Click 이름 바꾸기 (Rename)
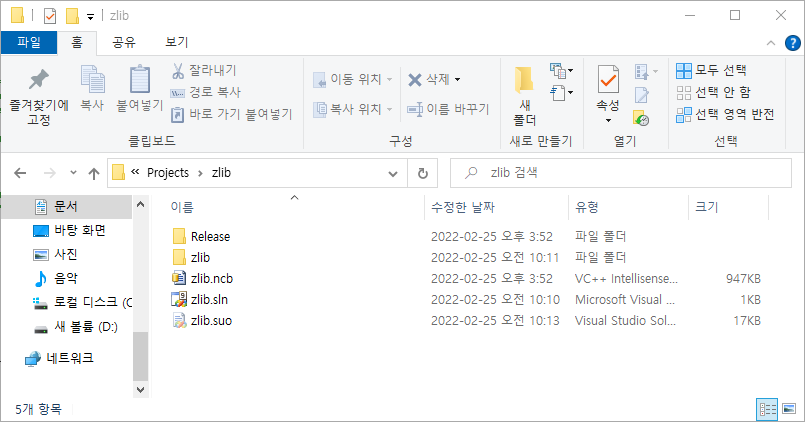This screenshot has width=805, height=422. click(x=448, y=109)
